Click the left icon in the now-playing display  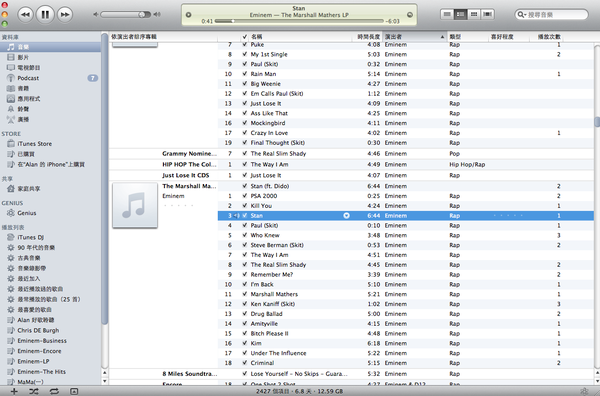[x=188, y=15]
